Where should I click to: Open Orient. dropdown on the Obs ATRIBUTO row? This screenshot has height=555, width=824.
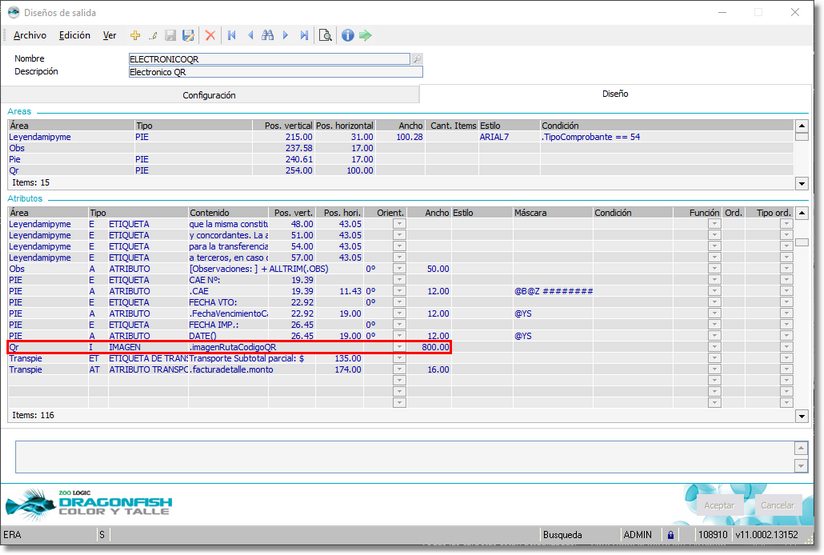coord(399,269)
